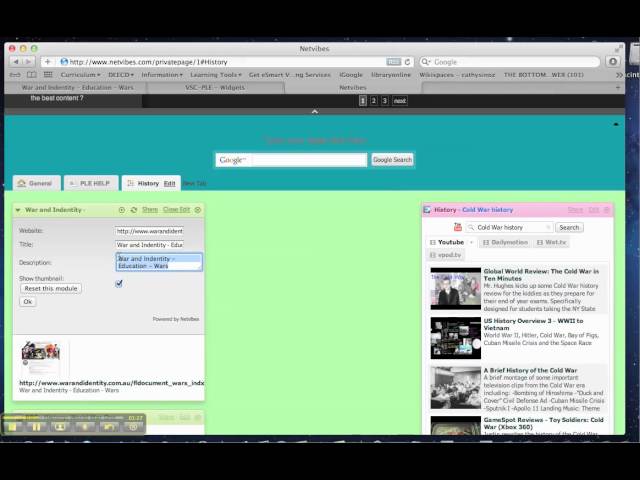Open the iGoogle bookmark

351,75
